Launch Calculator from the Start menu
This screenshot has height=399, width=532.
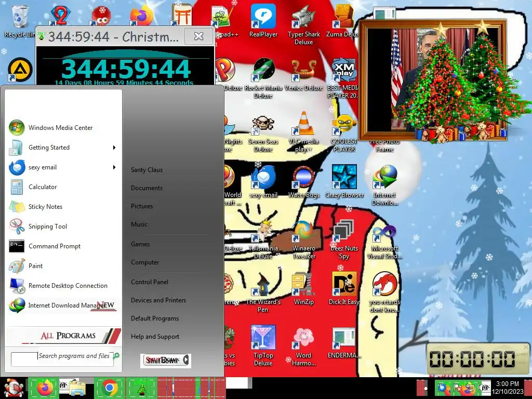[63, 187]
